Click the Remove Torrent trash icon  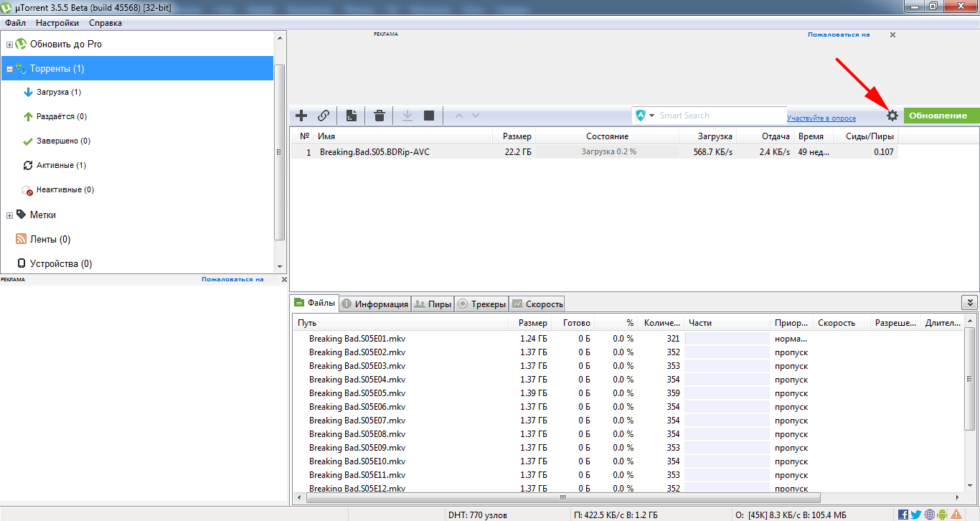(x=380, y=116)
